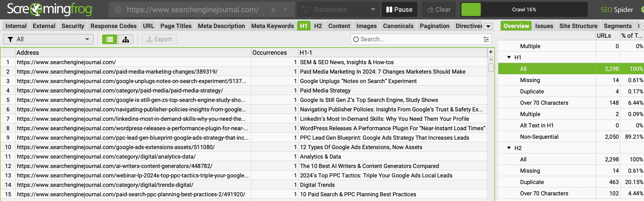The width and height of the screenshot is (644, 201).
Task: Open the tab overflow dropdown arrow
Action: coord(488,26)
